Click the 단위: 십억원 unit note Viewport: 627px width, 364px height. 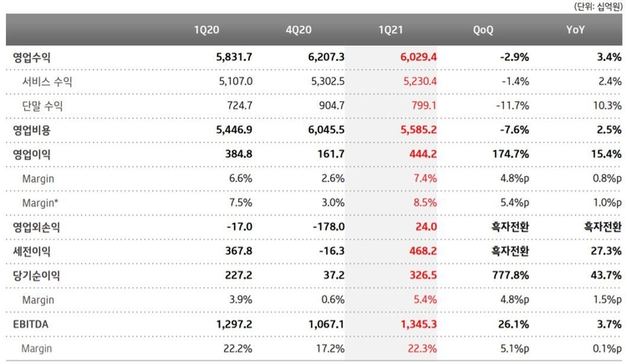pos(599,7)
